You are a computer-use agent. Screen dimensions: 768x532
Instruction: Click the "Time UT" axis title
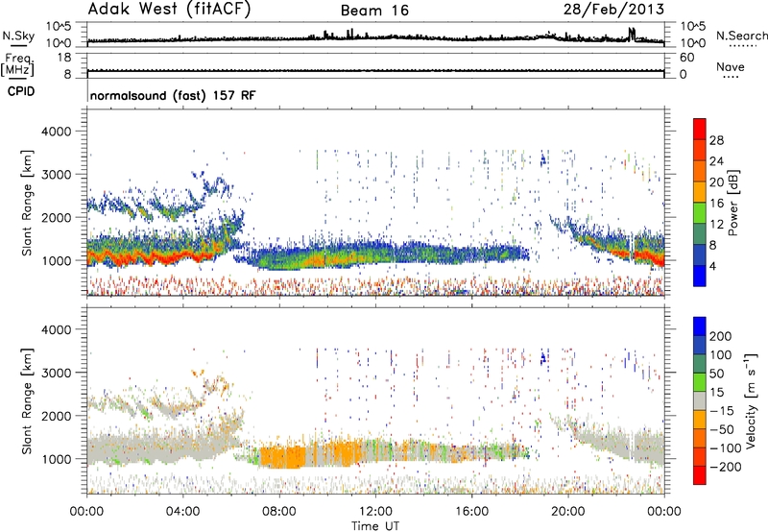(x=375, y=526)
